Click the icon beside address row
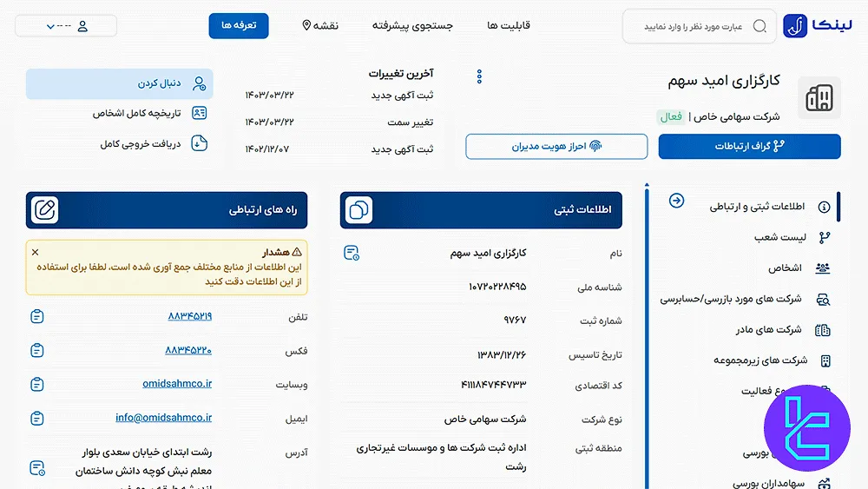This screenshot has height=489, width=868. tap(37, 468)
